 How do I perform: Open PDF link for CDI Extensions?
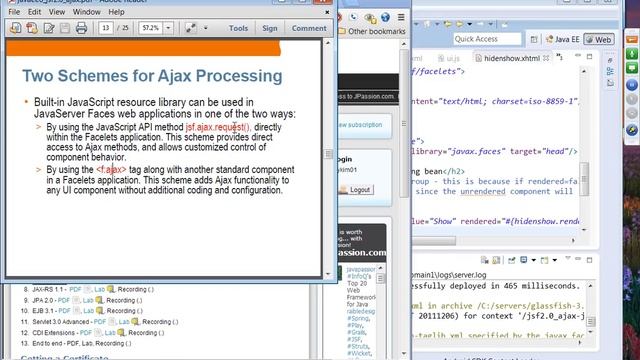86,333
